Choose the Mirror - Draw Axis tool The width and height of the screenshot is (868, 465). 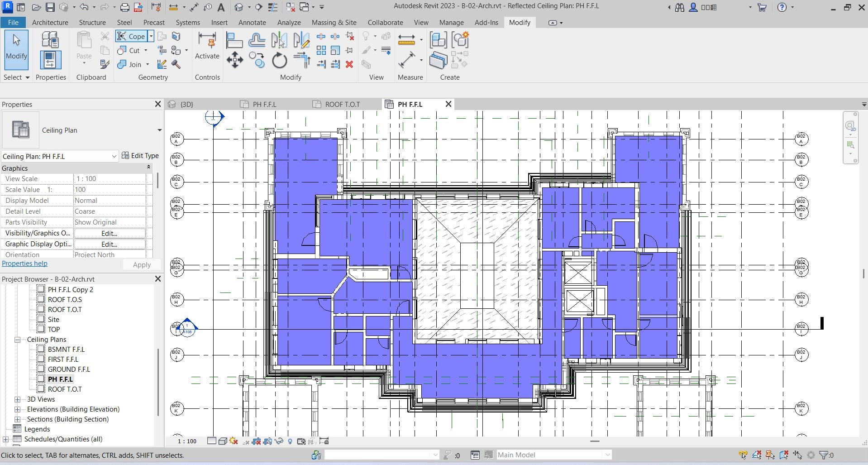[x=301, y=40]
